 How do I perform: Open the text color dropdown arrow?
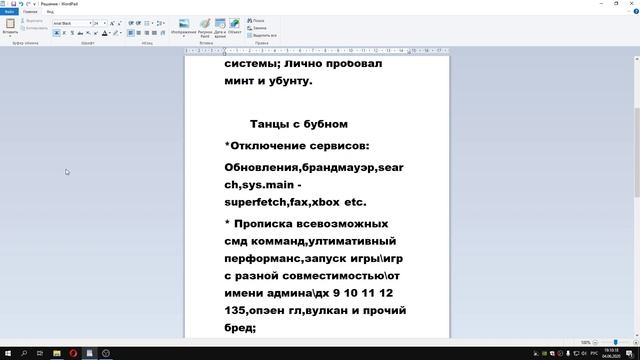pos(109,33)
